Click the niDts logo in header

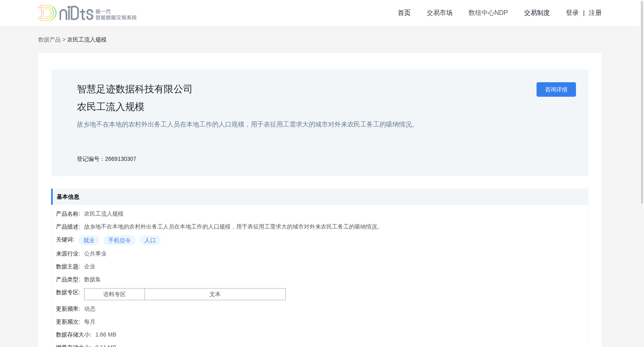pos(87,13)
